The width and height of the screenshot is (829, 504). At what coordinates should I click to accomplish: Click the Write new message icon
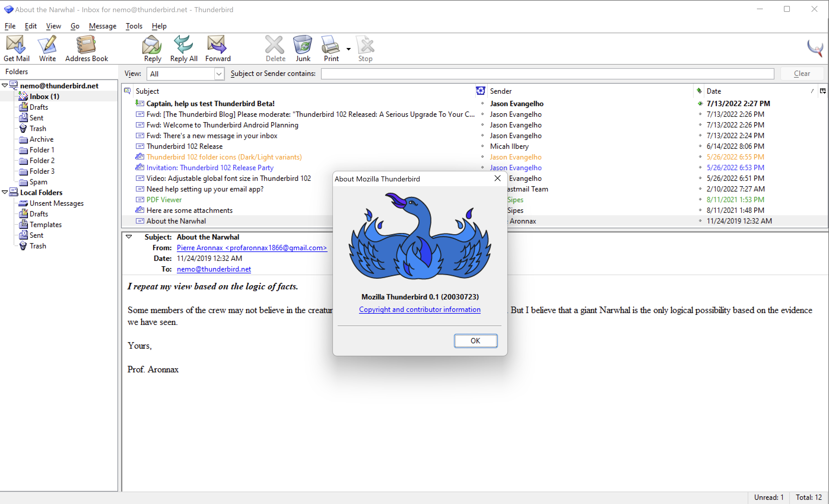pos(47,49)
